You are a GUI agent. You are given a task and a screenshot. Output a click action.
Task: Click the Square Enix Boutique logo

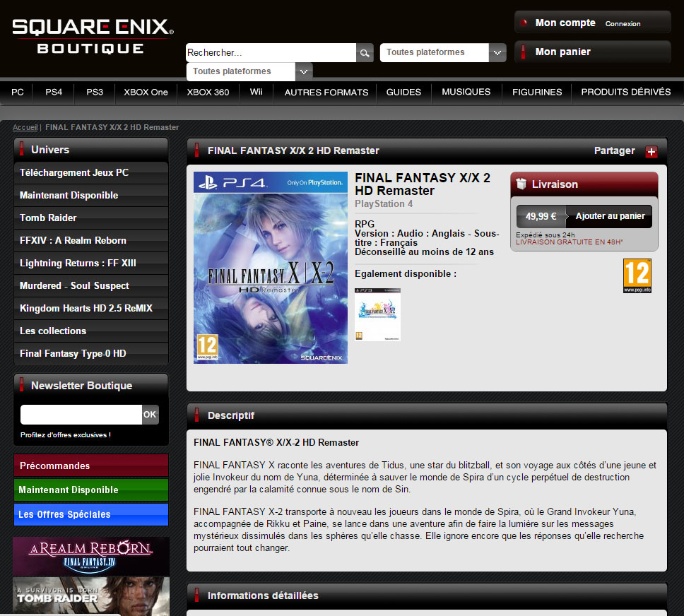tap(92, 36)
